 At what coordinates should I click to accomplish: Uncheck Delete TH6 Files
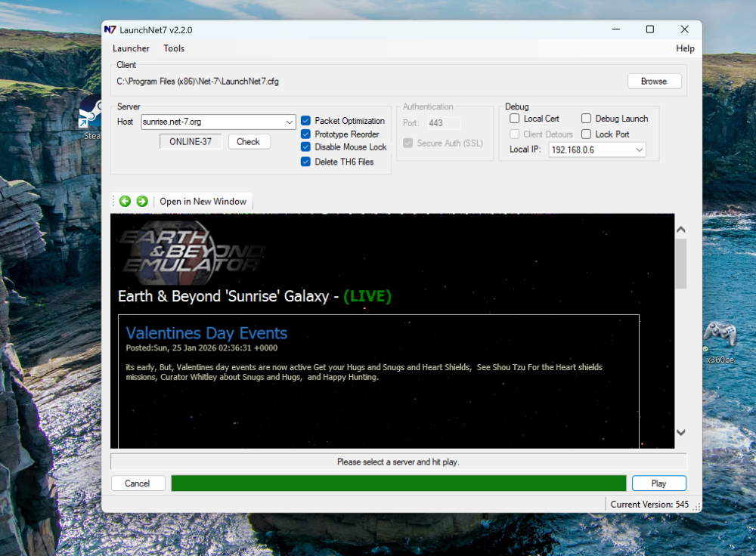click(x=305, y=162)
